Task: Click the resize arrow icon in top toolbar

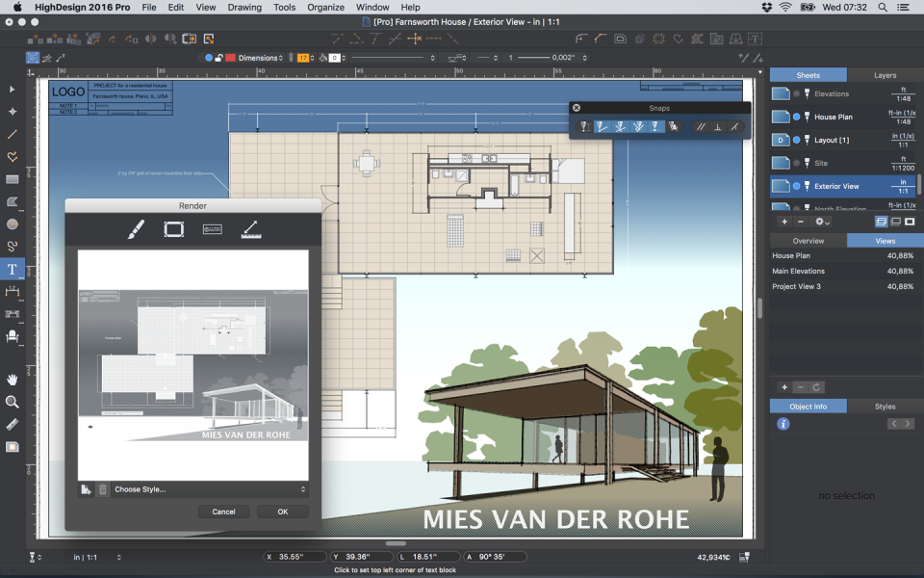Action: [x=209, y=39]
